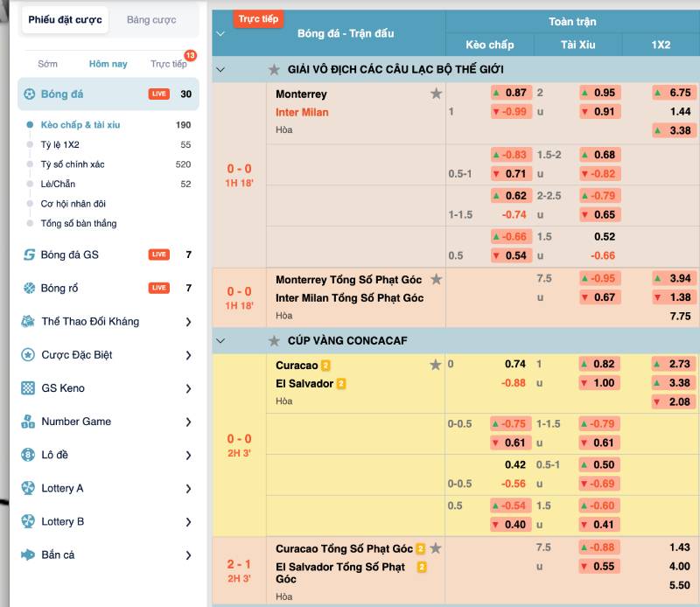The width and height of the screenshot is (700, 607).
Task: Click the Bóng rổ basketball icon
Action: click(29, 288)
